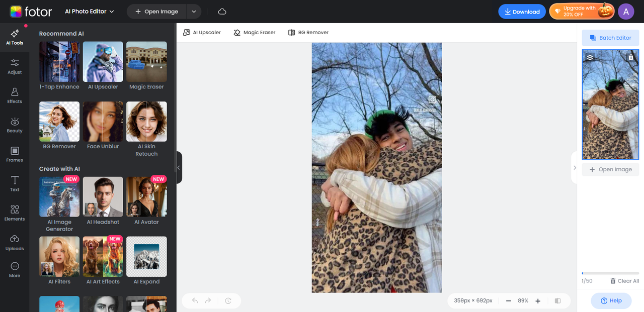Open the AI Expand tool
644x312 pixels.
pos(146,260)
